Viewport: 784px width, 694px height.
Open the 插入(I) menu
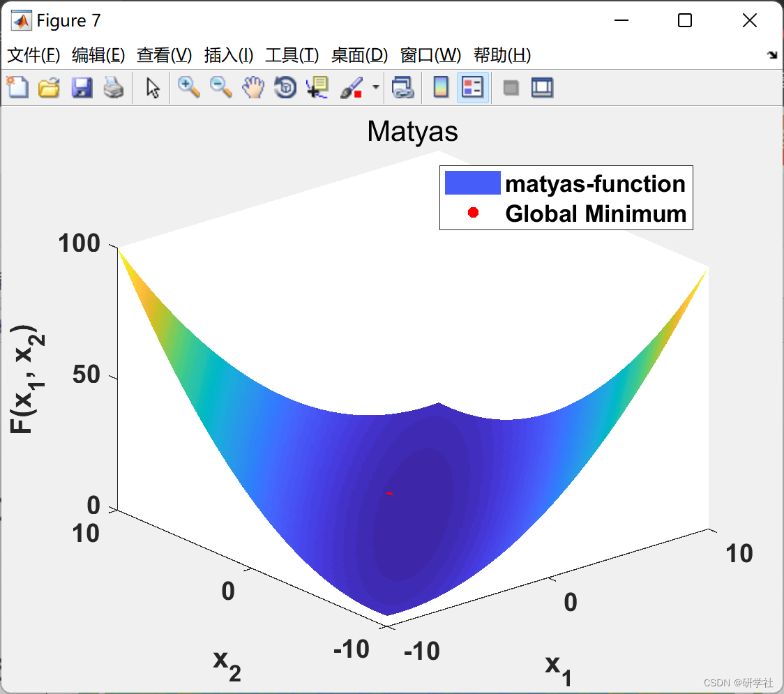(229, 55)
